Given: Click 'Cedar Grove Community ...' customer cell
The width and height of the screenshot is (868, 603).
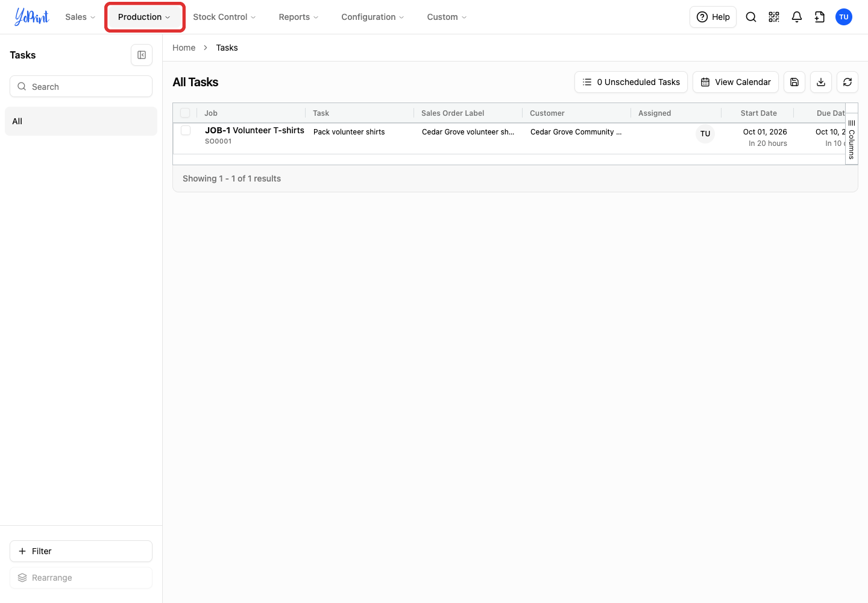Looking at the screenshot, I should point(576,131).
